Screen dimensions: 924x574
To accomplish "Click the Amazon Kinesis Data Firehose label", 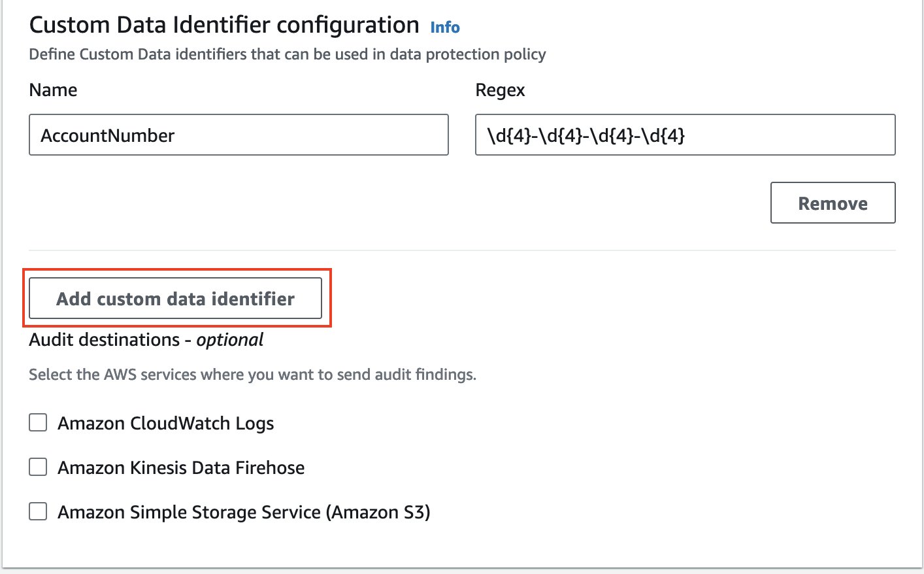I will (181, 468).
